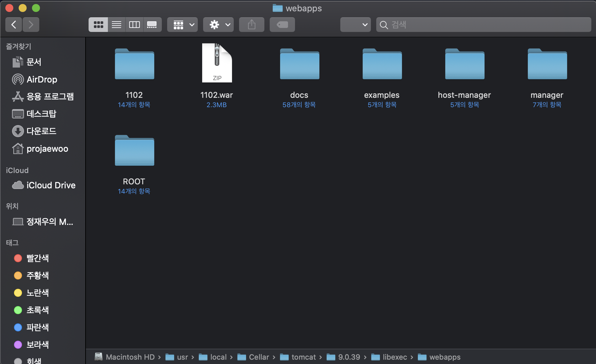The height and width of the screenshot is (364, 596).
Task: Switch to icon view
Action: 98,25
